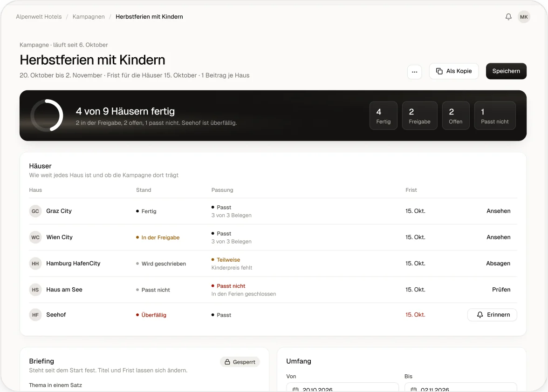Click the Teilweise fit label
Viewport: 548px width, 392px height.
tap(226, 260)
